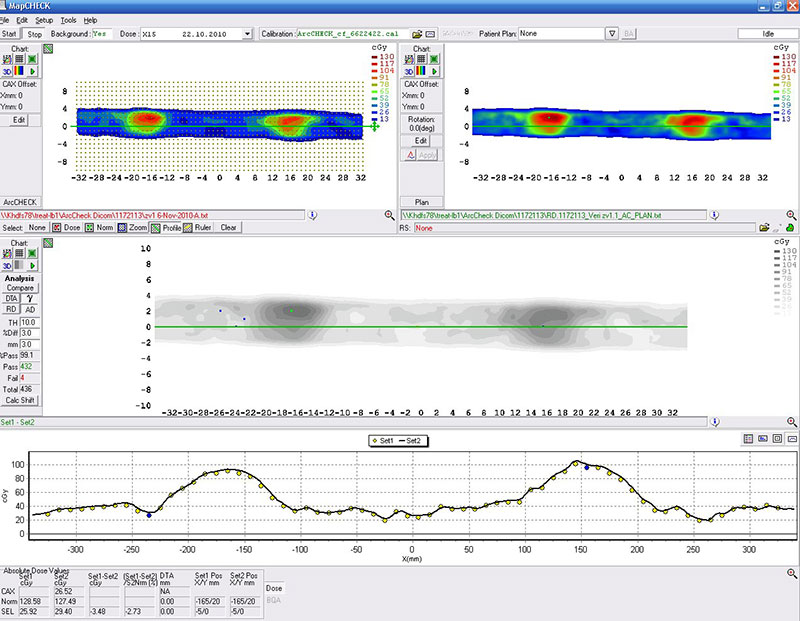Click the RS field showing None
This screenshot has width=800, height=621.
(x=584, y=228)
